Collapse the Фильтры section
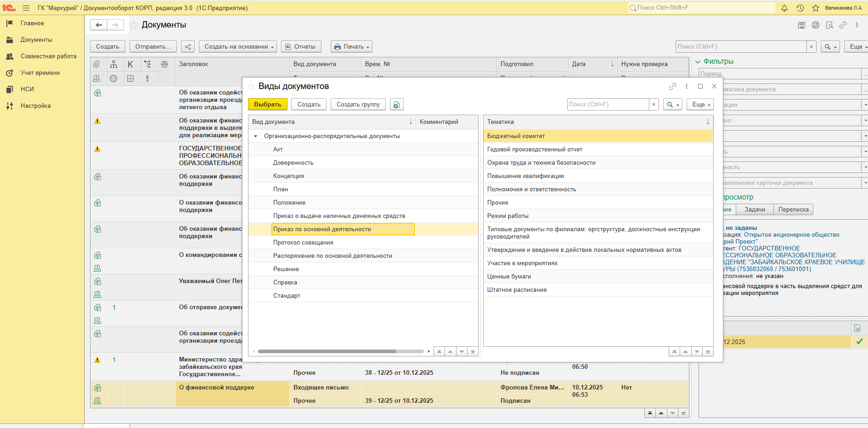 point(698,61)
